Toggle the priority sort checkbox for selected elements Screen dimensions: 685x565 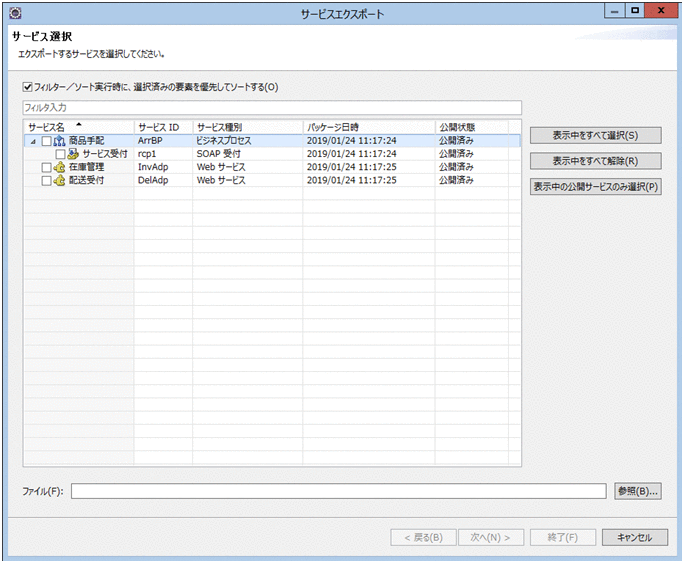(x=28, y=87)
